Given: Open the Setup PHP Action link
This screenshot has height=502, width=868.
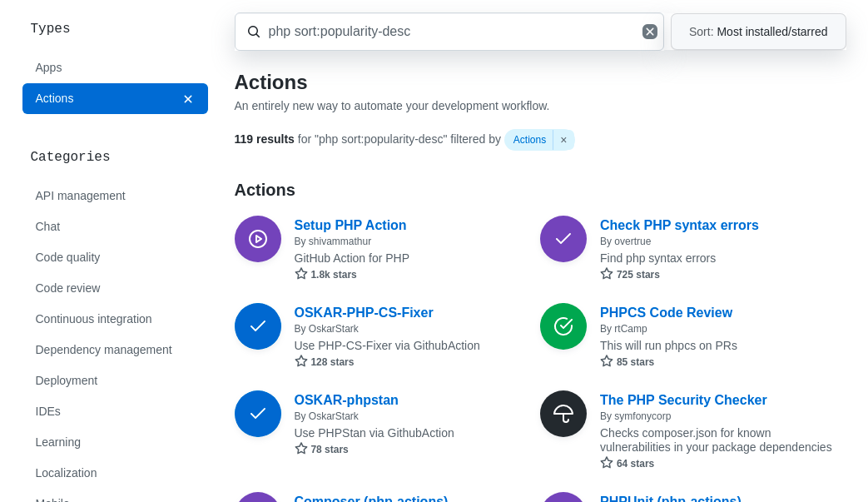Looking at the screenshot, I should pyautogui.click(x=350, y=225).
